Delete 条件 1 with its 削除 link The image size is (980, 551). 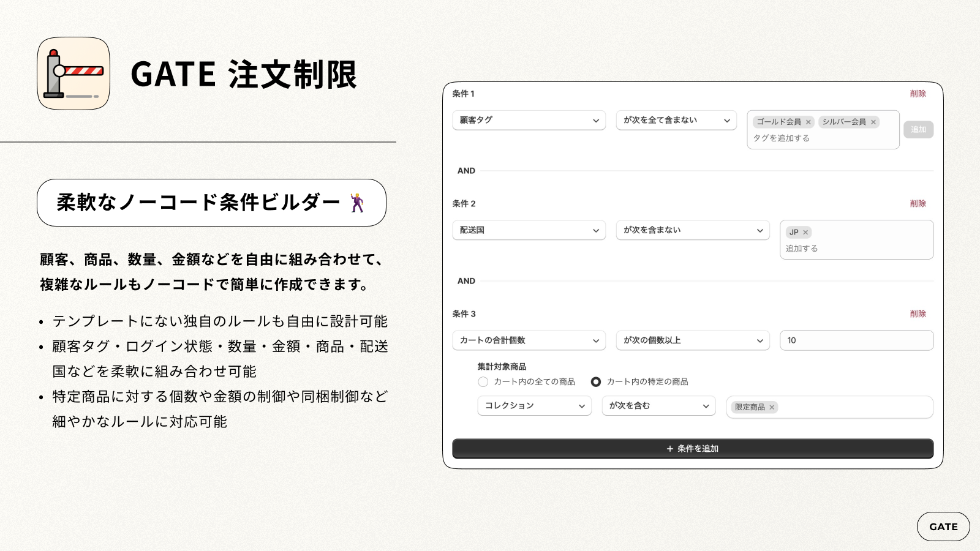click(918, 94)
